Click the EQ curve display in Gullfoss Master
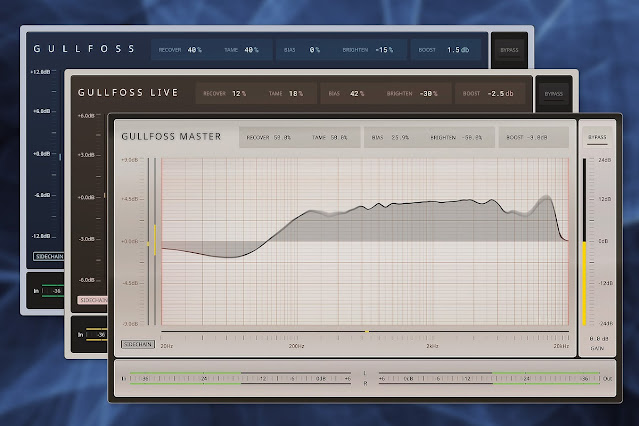The image size is (639, 426). click(x=365, y=240)
